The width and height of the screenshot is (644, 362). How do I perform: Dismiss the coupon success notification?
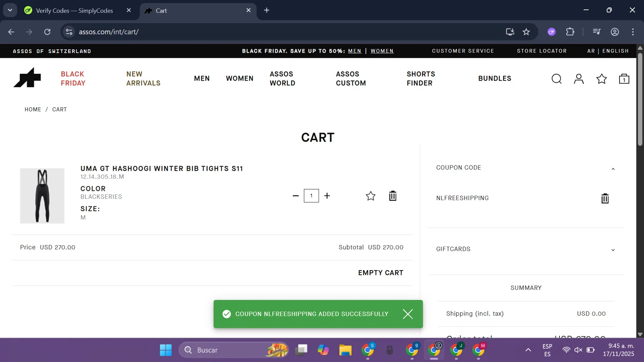408,314
